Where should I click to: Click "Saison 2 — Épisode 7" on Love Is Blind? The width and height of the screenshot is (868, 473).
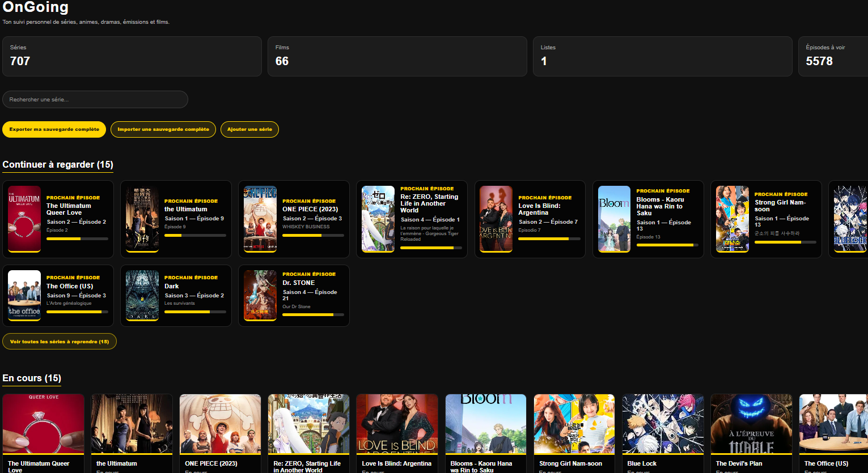[x=548, y=222]
